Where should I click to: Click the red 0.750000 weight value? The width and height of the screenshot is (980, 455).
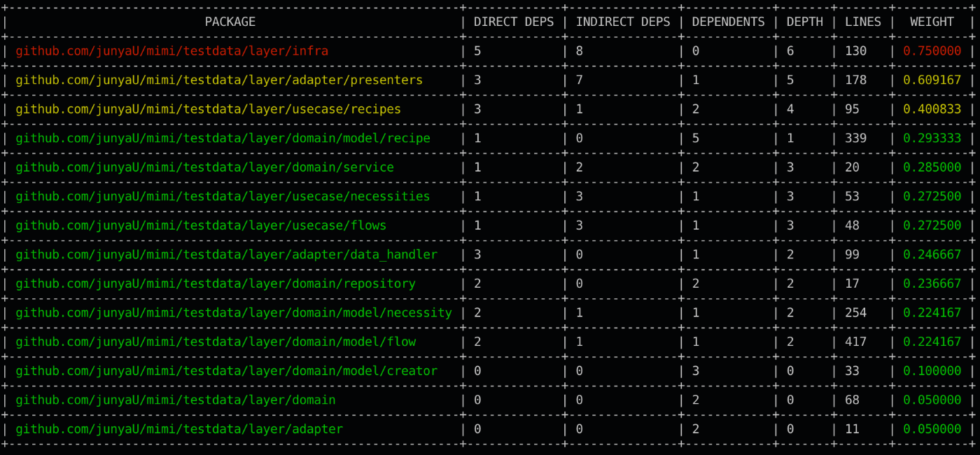click(x=932, y=50)
